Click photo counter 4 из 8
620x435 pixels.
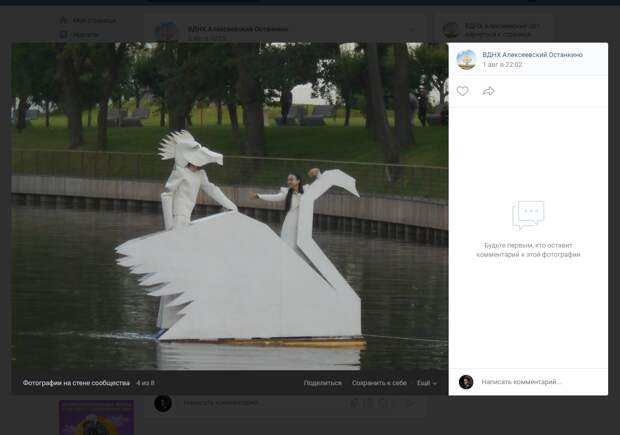click(x=145, y=383)
